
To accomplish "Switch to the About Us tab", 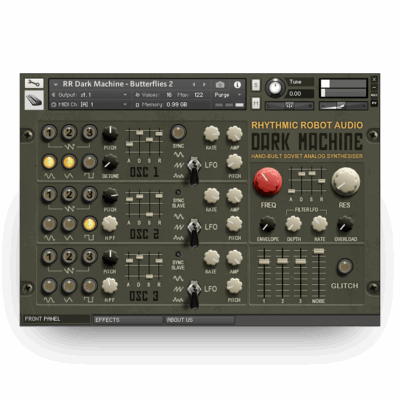I will 200,320.
